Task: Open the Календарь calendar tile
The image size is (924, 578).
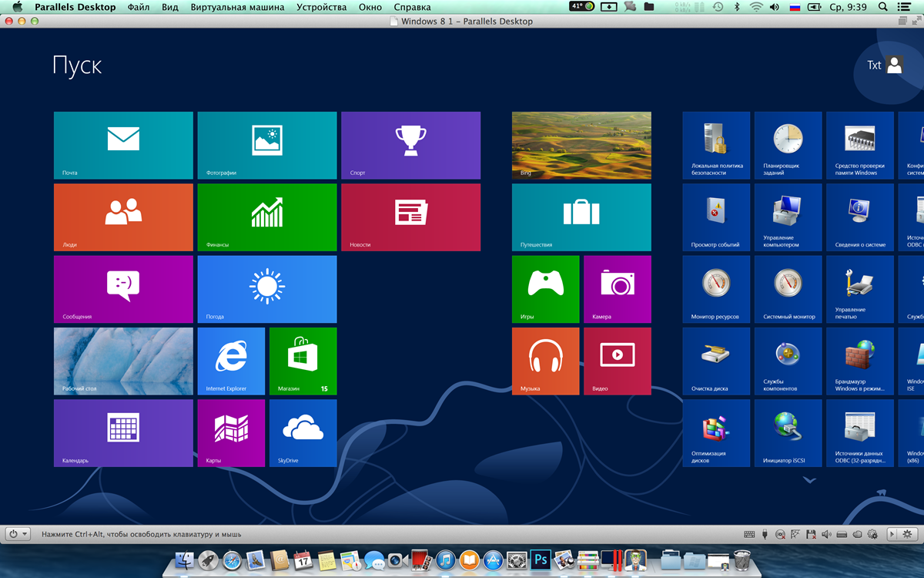Action: (123, 433)
